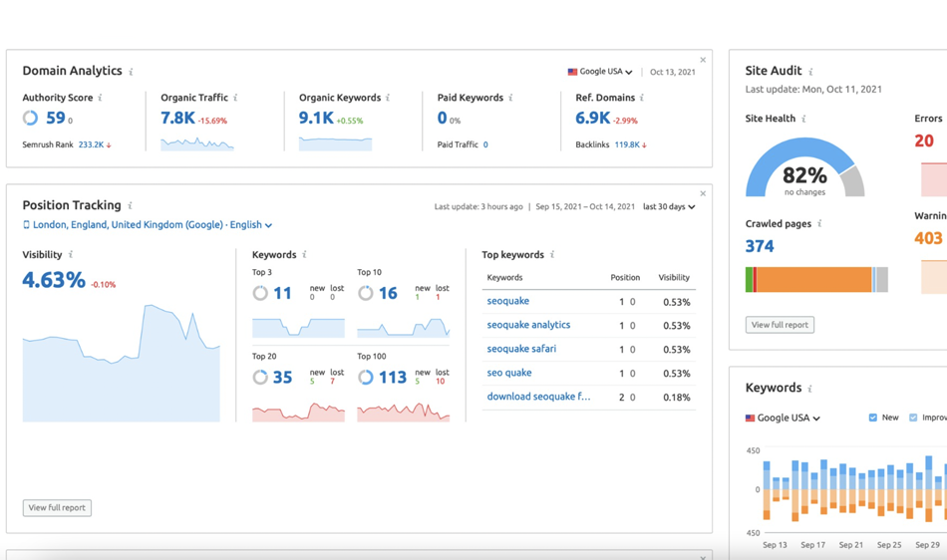Screen dimensions: 947x560
Task: Click Top 20 keywords count 35
Action: [x=283, y=378]
